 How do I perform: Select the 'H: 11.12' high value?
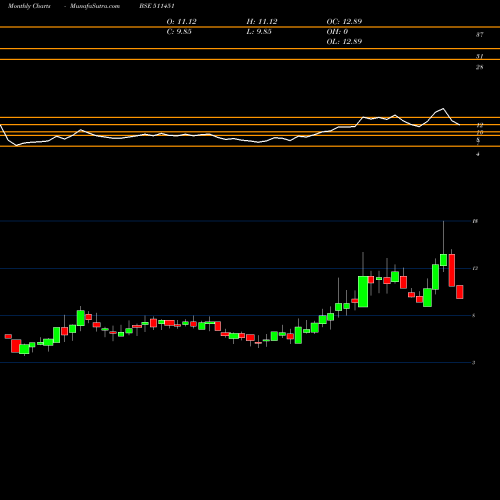(262, 22)
